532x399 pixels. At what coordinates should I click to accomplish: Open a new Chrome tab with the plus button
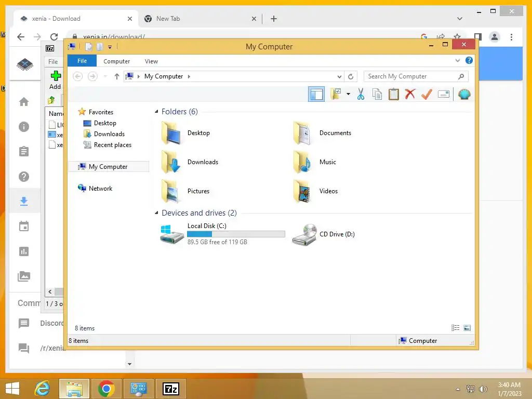pos(274,19)
